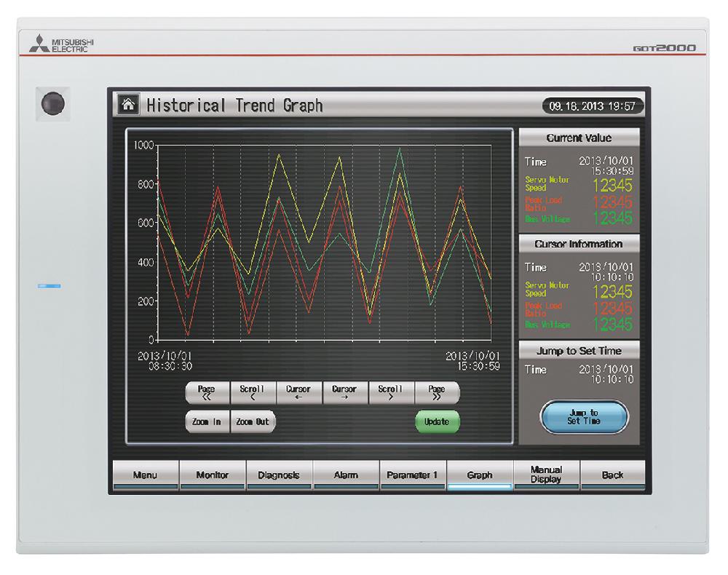Switch to the Monitor tab
This screenshot has width=728, height=575.
212,475
